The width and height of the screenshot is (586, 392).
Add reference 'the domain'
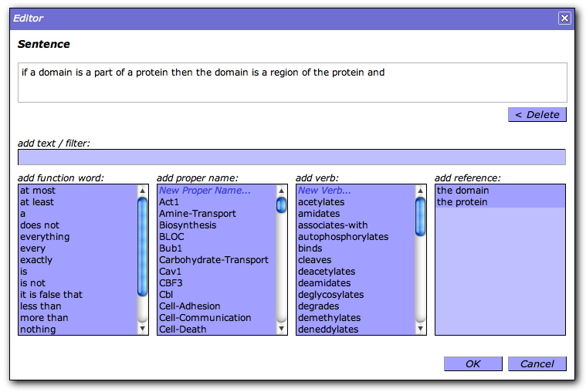tap(462, 191)
